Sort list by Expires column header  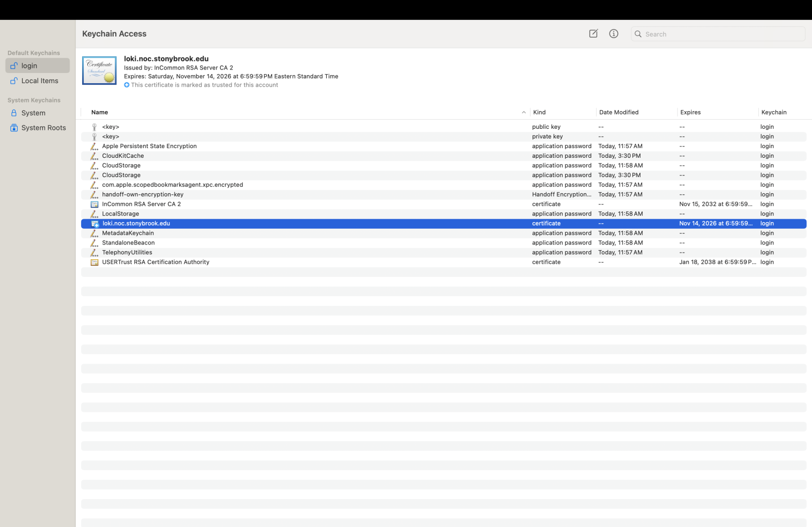(690, 112)
